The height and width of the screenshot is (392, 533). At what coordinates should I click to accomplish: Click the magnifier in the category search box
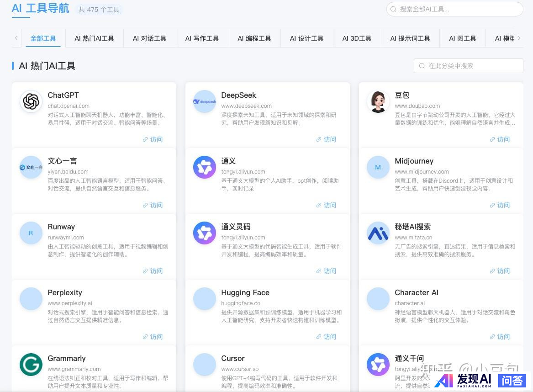[x=422, y=66]
